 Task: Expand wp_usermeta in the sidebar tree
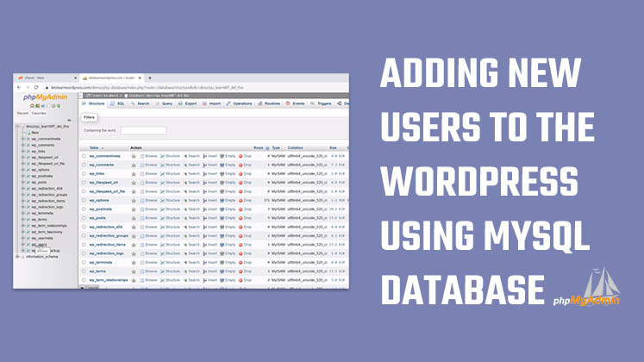23,238
